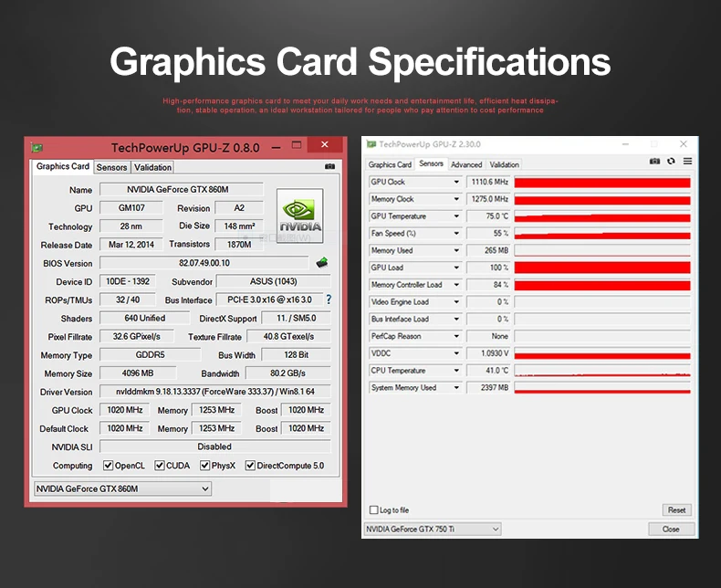Screen dimensions: 721x588
Task: Open the NVIDIA GeForce GTX 750 Ti card selector
Action: tap(433, 529)
